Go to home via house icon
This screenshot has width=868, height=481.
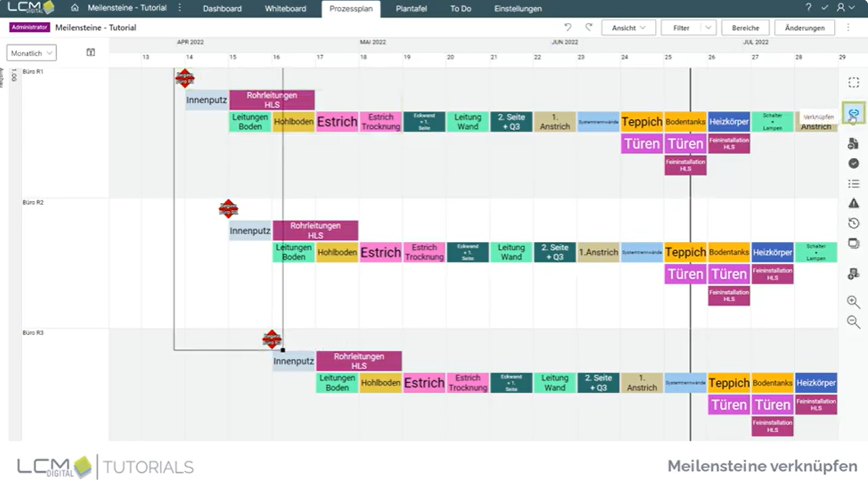75,8
